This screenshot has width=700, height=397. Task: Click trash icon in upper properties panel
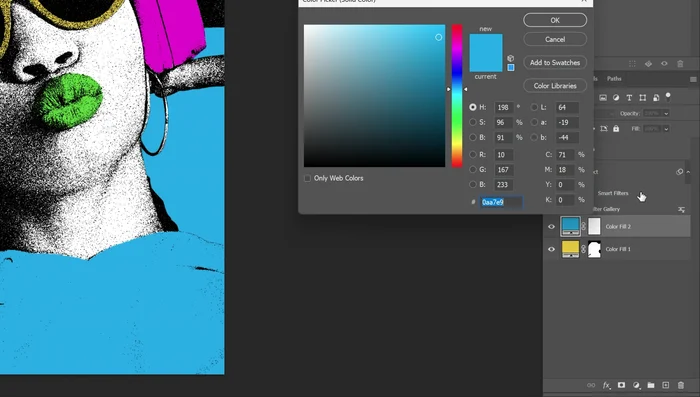680,64
